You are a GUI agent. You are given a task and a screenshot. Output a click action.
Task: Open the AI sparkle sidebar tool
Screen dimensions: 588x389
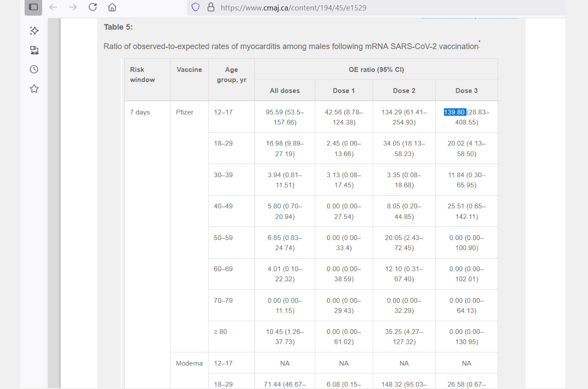(x=34, y=31)
